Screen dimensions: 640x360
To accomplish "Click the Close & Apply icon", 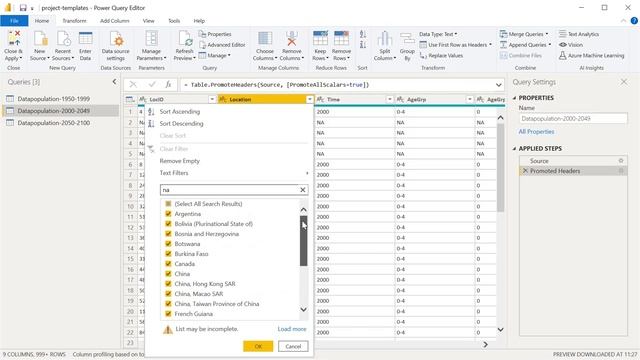I will [13, 39].
